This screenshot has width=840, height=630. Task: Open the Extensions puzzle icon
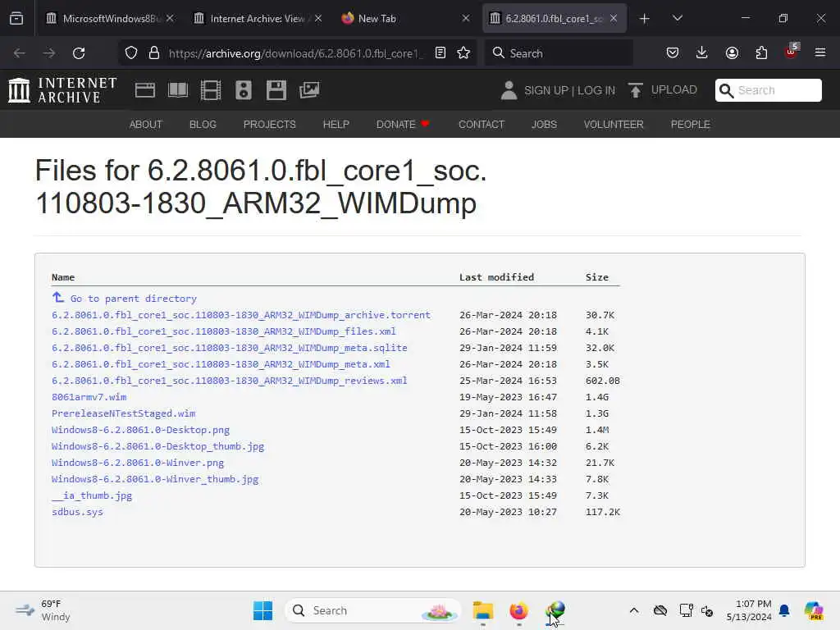click(761, 53)
